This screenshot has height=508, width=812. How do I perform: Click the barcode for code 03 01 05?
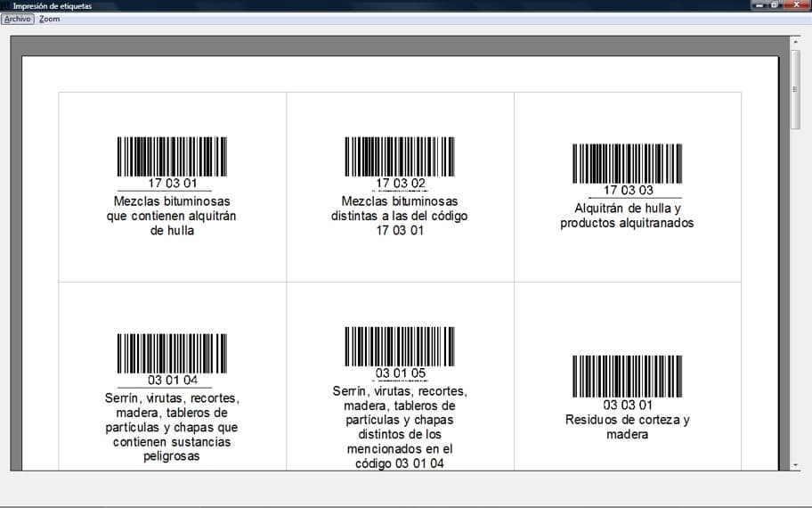(x=400, y=347)
